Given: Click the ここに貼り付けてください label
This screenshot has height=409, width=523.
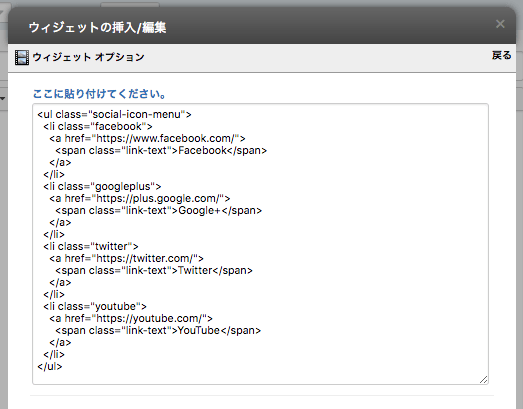Looking at the screenshot, I should (99, 94).
